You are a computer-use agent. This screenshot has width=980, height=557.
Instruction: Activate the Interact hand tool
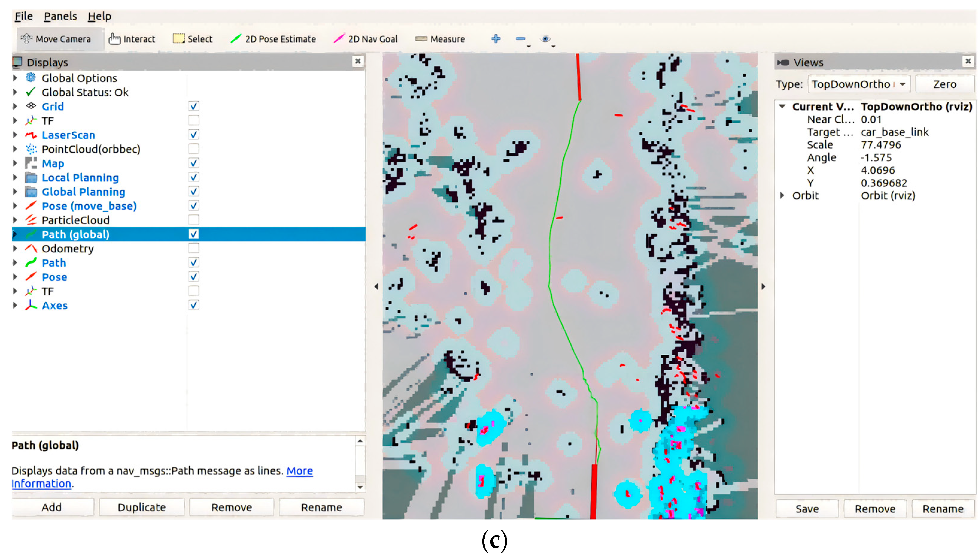[x=132, y=39]
